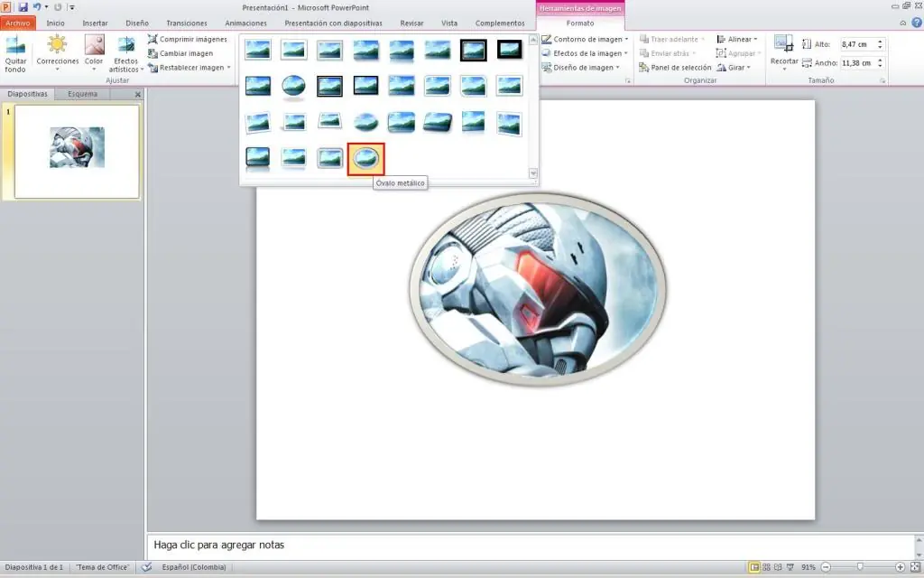Click the zoom in plus button
The width and height of the screenshot is (924, 578).
[x=900, y=567]
